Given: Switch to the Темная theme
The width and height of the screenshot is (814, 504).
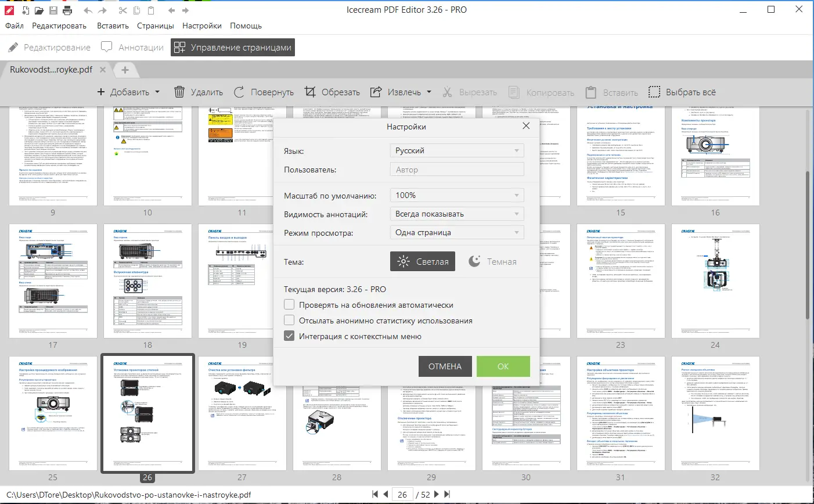Looking at the screenshot, I should click(x=494, y=261).
